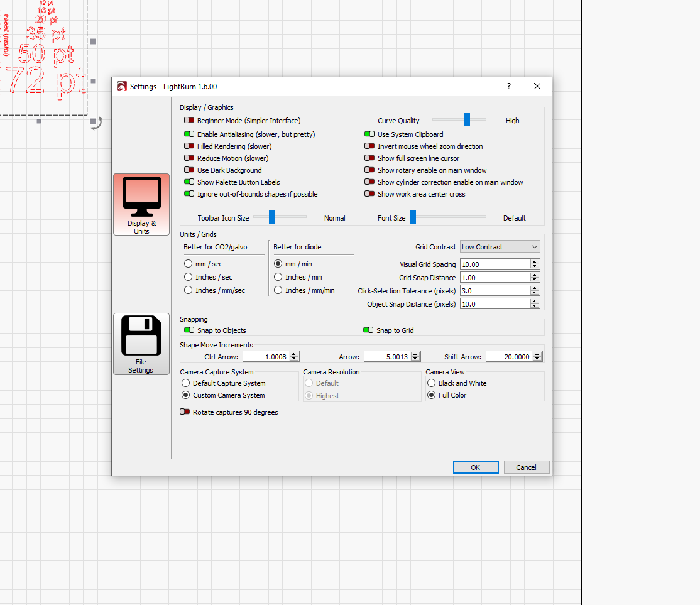Select Inches / min units

pyautogui.click(x=278, y=277)
